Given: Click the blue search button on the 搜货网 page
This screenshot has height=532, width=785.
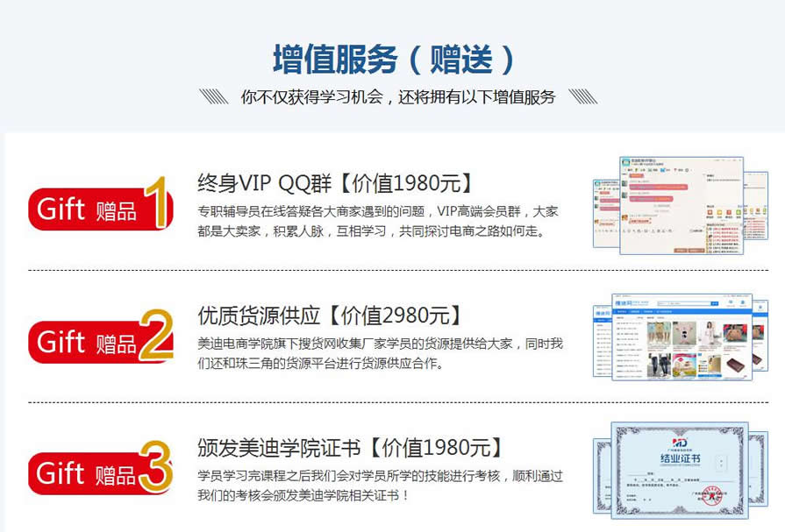Looking at the screenshot, I should click(x=713, y=303).
